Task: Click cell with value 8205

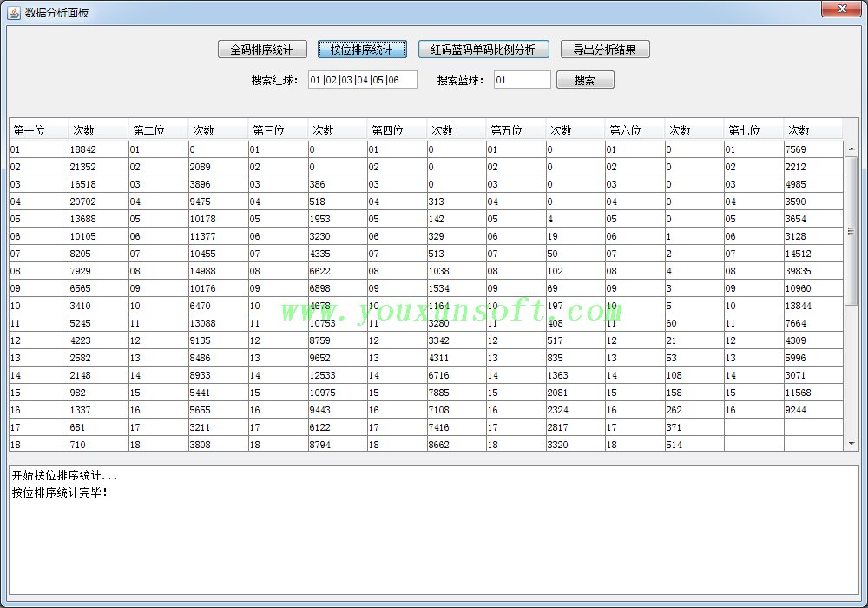Action: [x=99, y=254]
